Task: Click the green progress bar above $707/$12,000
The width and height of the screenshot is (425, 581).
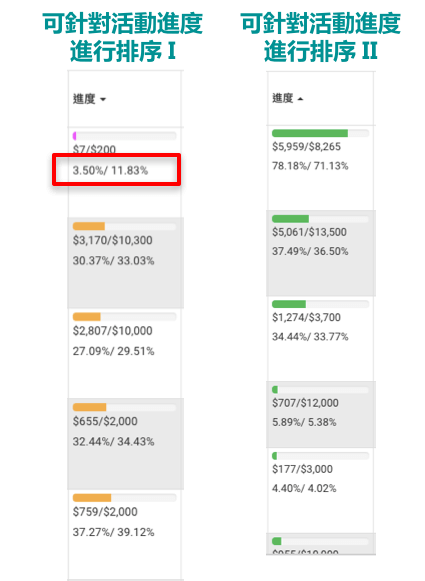Action: click(321, 389)
